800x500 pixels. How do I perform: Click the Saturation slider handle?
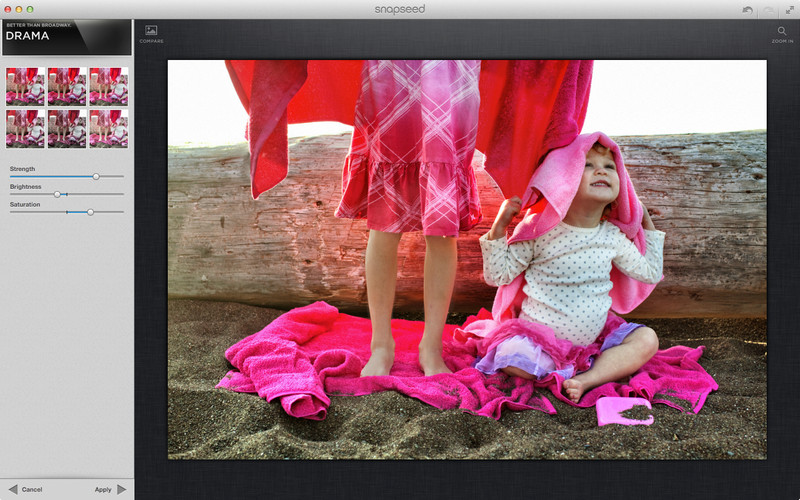[90, 212]
